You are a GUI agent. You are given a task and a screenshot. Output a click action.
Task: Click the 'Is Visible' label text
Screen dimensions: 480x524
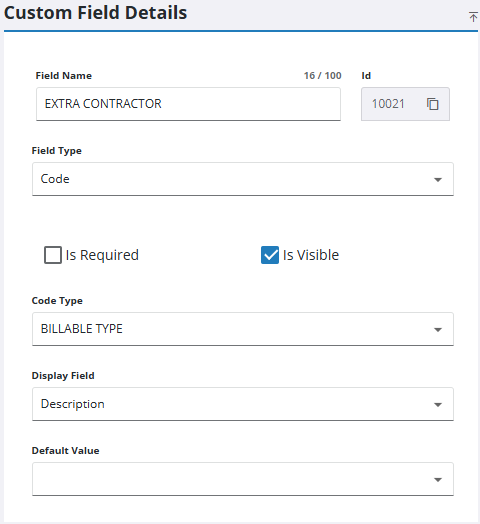(311, 255)
